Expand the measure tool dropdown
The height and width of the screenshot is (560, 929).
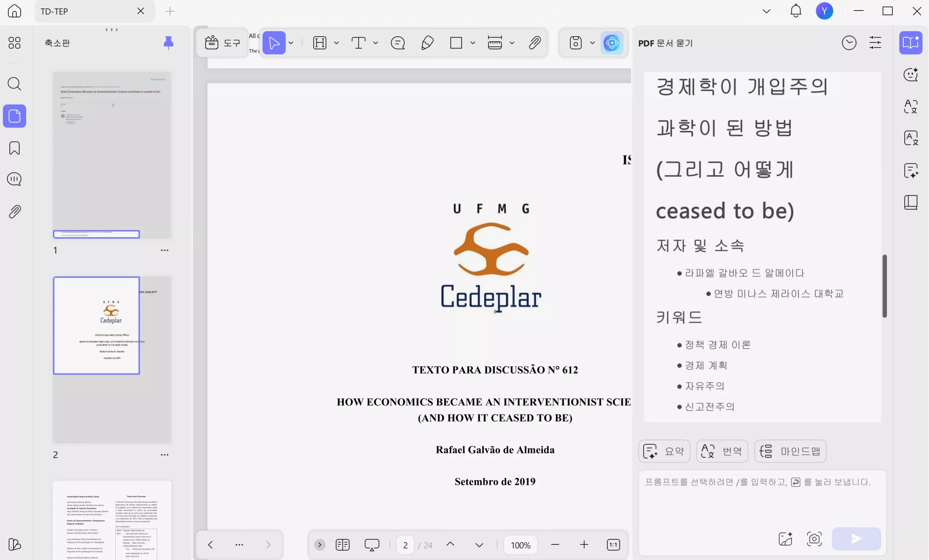click(x=512, y=43)
